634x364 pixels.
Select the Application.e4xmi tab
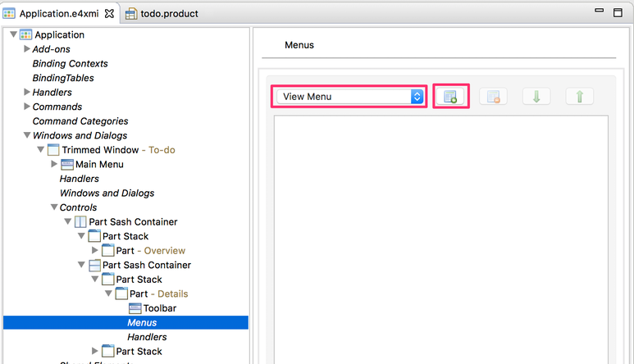[x=59, y=14]
